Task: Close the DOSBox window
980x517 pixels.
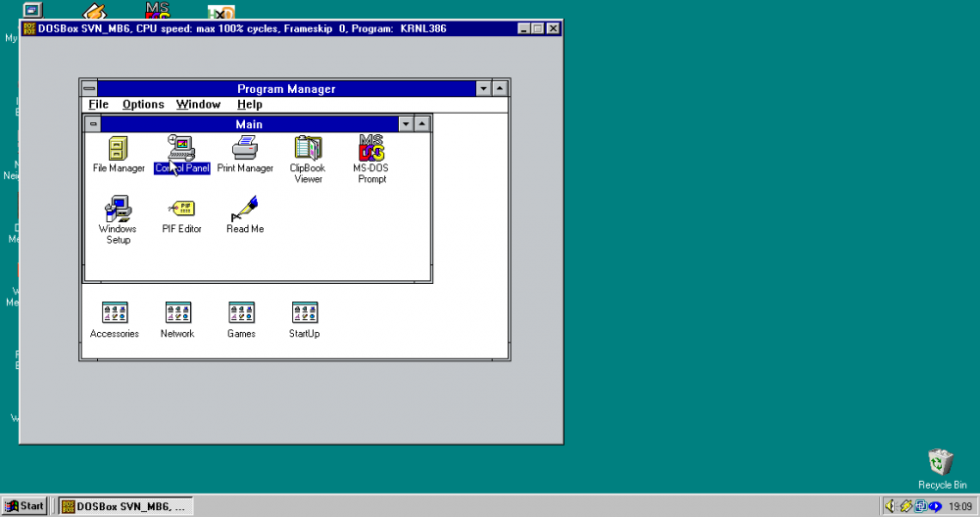Action: tap(553, 28)
